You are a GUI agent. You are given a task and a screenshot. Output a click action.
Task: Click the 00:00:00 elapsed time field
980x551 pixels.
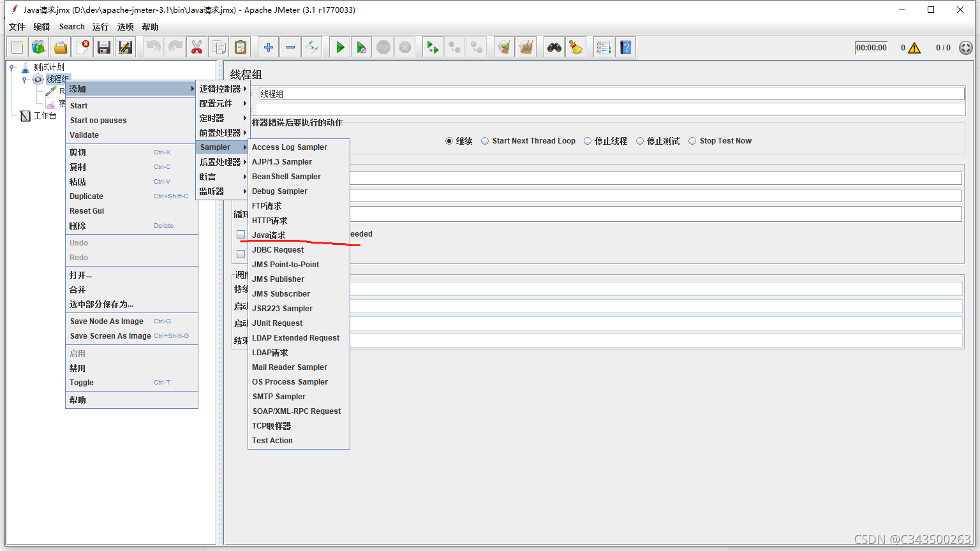[x=872, y=48]
